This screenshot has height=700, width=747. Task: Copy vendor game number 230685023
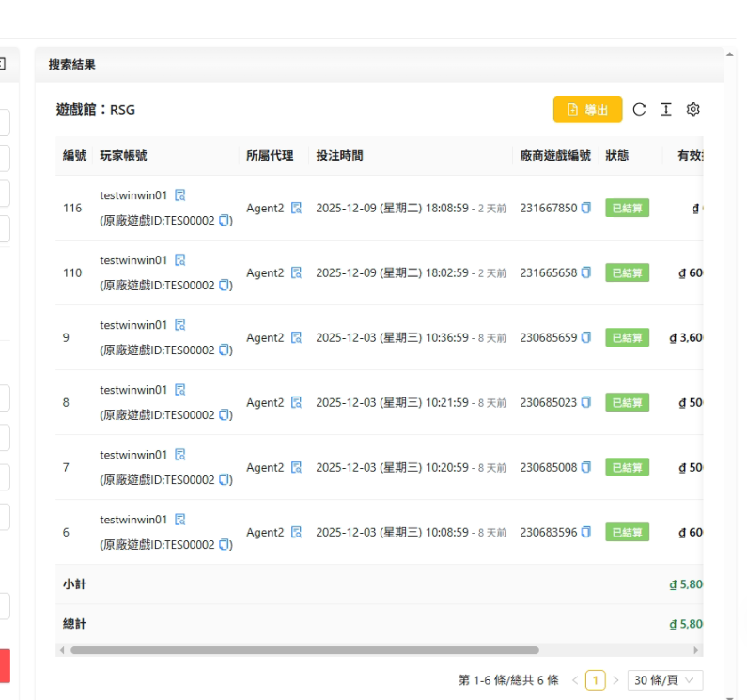[586, 403]
